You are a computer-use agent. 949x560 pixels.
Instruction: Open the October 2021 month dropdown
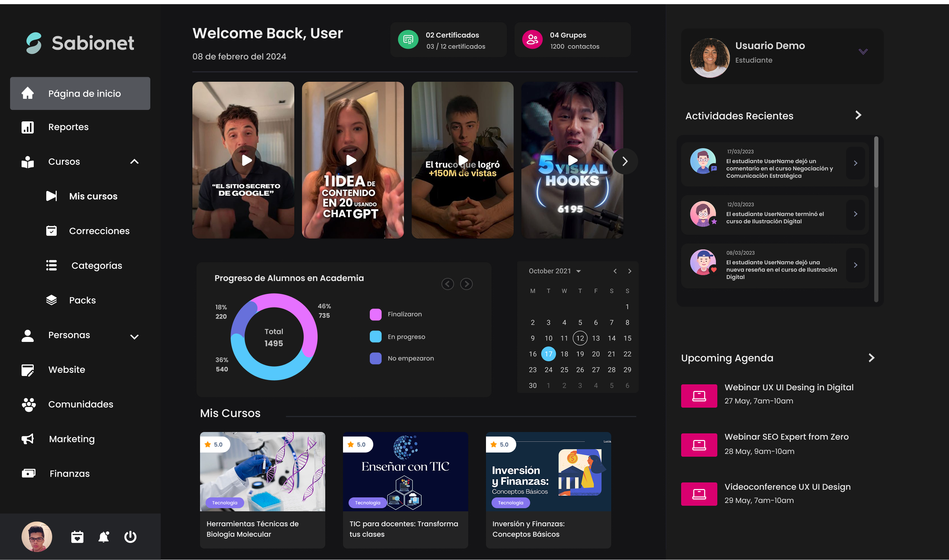tap(579, 271)
